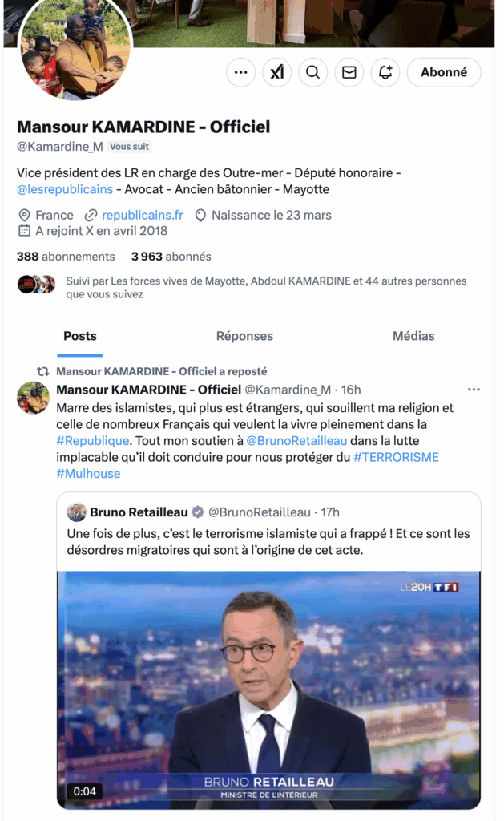This screenshot has height=821, width=504.
Task: Open the post's three-dot more menu
Action: (x=474, y=390)
